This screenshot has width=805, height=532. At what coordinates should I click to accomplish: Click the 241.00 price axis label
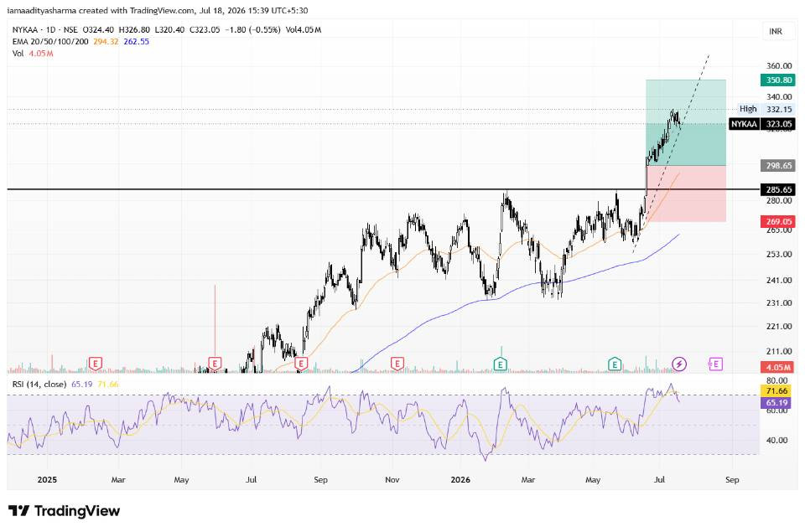coord(779,280)
